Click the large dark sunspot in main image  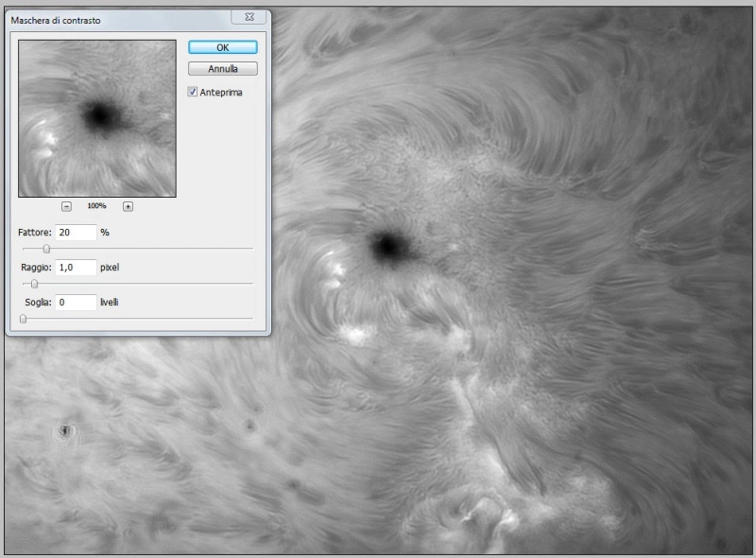(x=388, y=247)
